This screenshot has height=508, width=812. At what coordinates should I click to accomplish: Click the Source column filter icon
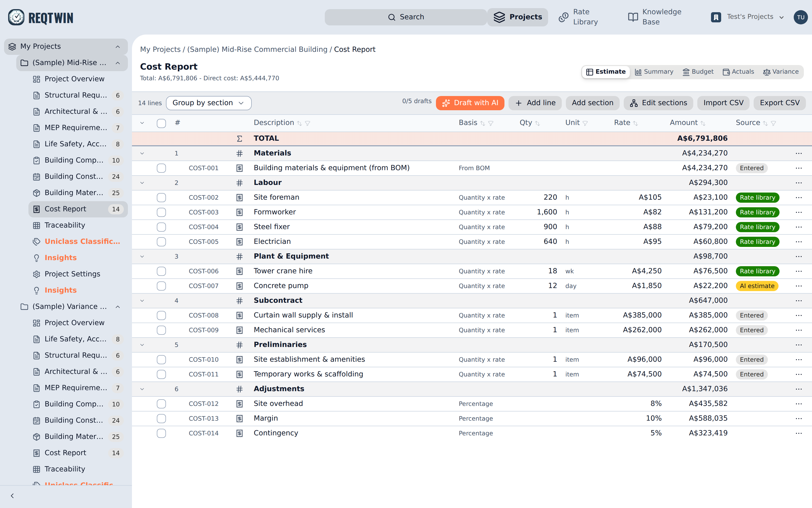click(773, 123)
